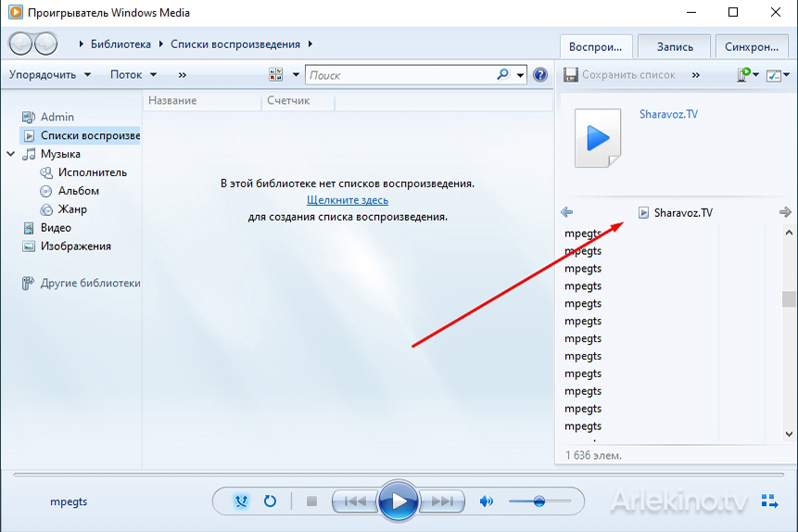798x532 pixels.
Task: Click the Forward navigation button
Action: pos(46,44)
